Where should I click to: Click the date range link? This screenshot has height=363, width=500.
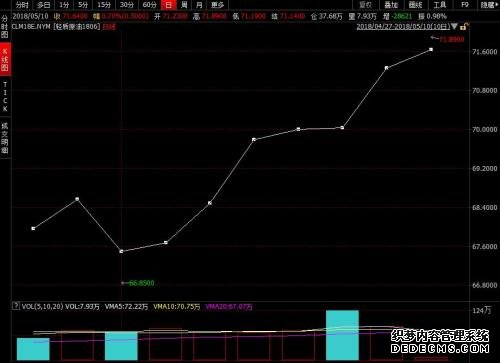[x=403, y=27]
